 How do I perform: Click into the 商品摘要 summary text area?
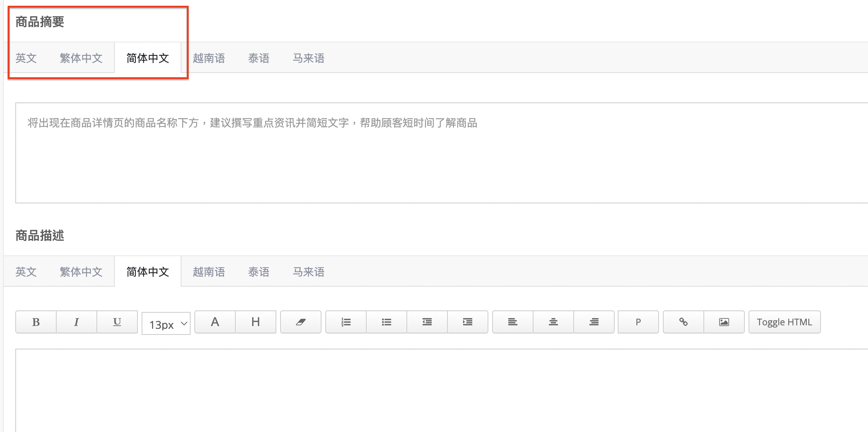tap(442, 153)
